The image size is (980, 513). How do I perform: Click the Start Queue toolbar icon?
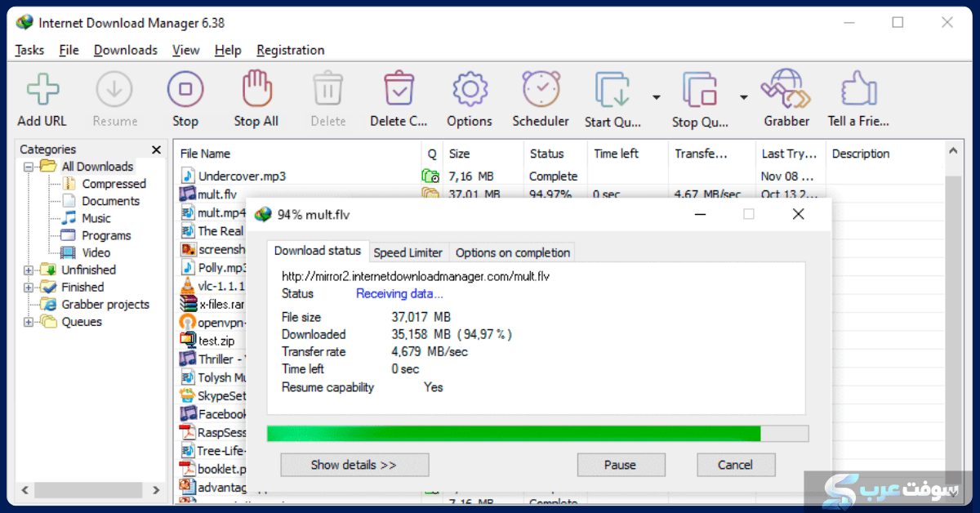pyautogui.click(x=612, y=90)
